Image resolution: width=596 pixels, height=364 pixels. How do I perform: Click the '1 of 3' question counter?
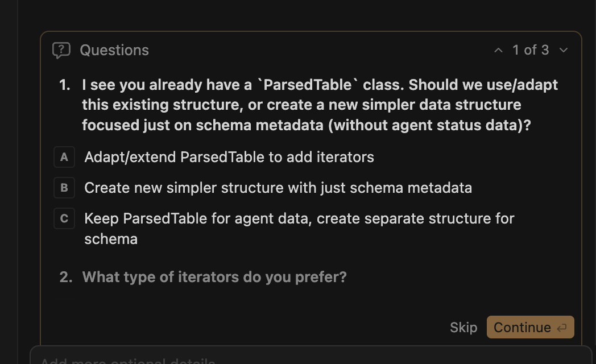(x=531, y=50)
